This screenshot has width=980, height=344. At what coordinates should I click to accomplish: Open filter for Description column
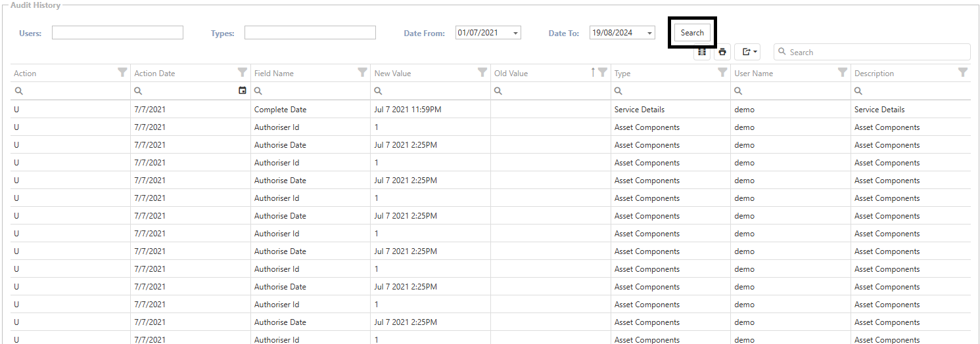963,73
